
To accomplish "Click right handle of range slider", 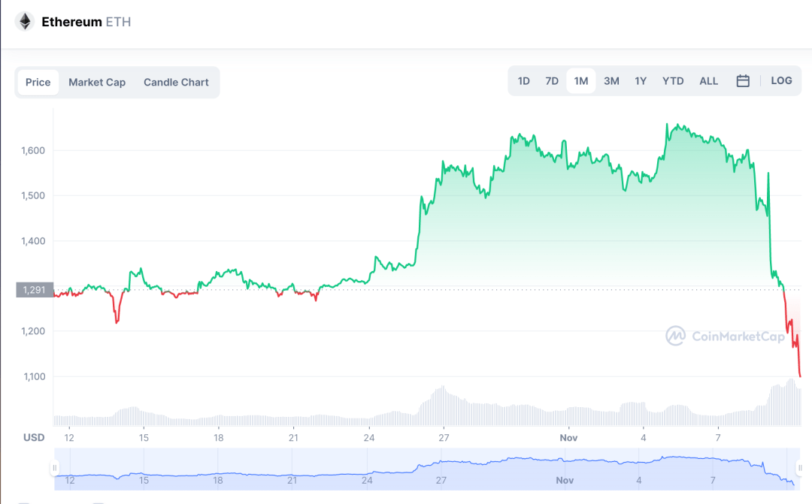I will [800, 468].
